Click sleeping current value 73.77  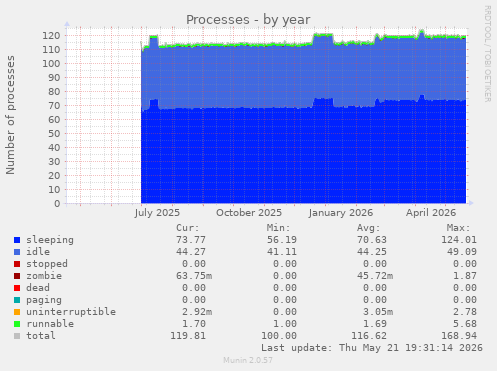click(x=191, y=240)
